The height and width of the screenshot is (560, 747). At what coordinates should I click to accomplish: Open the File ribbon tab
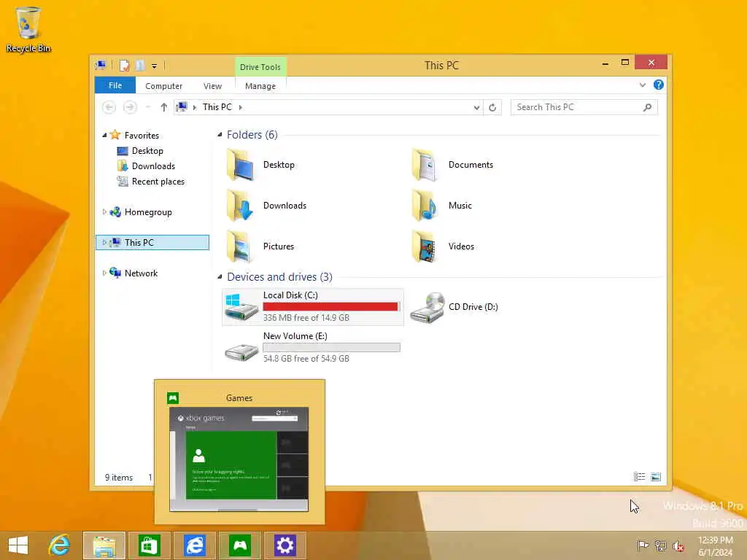[115, 85]
